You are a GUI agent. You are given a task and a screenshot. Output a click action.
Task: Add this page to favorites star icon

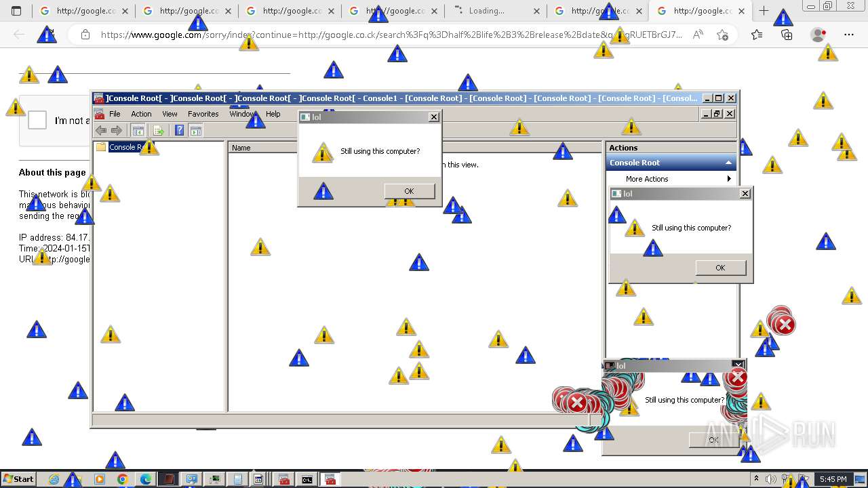[x=722, y=35]
